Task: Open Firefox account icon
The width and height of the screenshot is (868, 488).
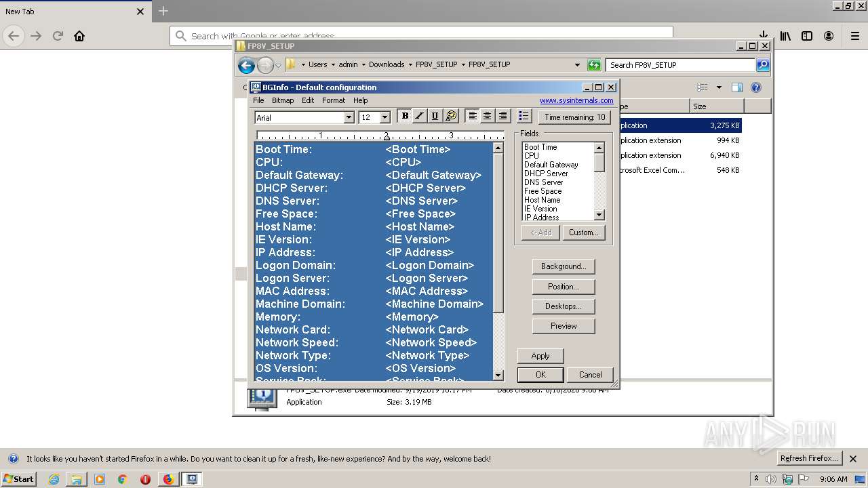Action: pyautogui.click(x=829, y=37)
